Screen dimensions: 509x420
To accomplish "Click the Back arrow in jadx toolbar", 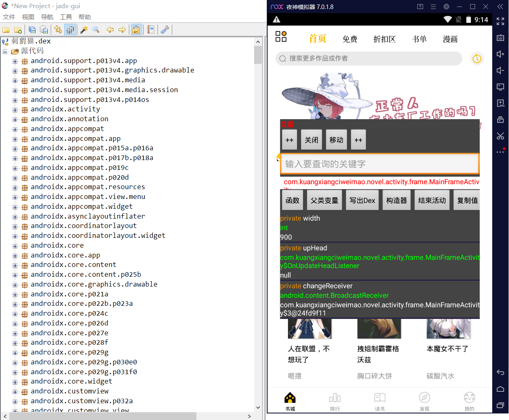I will click(110, 30).
